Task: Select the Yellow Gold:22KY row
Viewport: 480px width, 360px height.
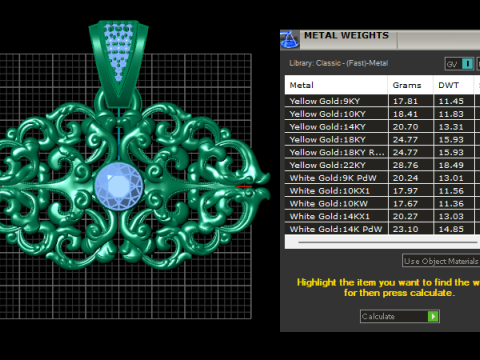Action: tap(382, 165)
